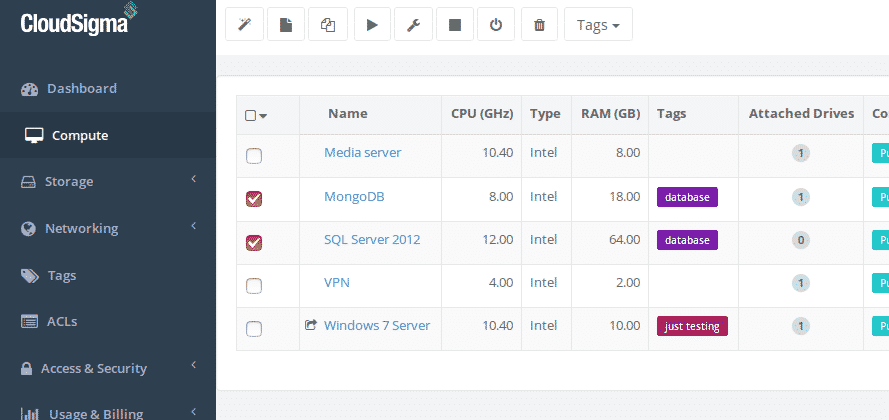Screen dimensions: 889x420
Task: Open the Tags sidebar item
Action: [108, 275]
